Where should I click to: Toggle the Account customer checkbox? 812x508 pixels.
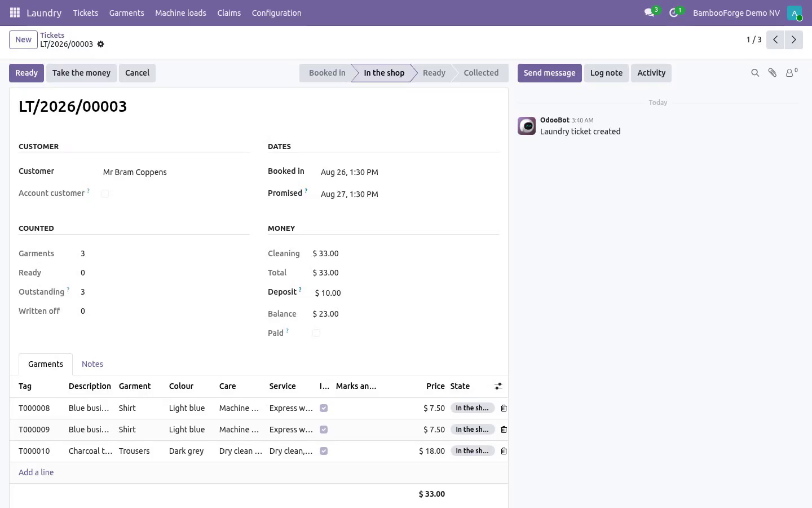point(105,194)
